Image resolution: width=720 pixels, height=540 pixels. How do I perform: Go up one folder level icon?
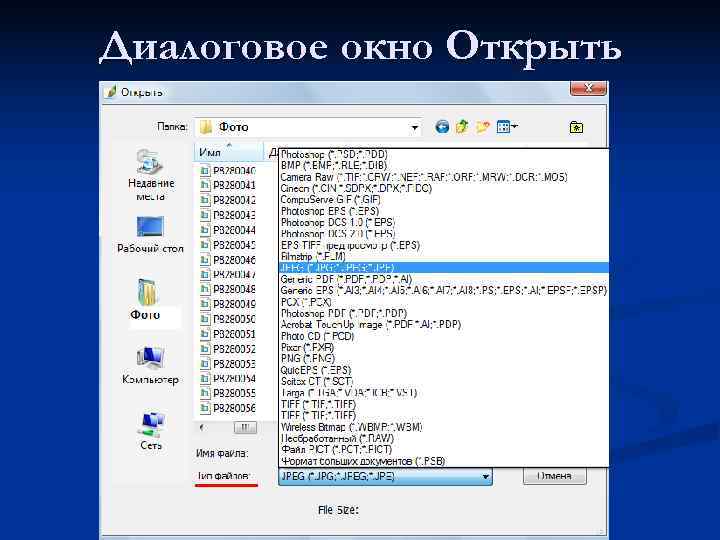[462, 127]
